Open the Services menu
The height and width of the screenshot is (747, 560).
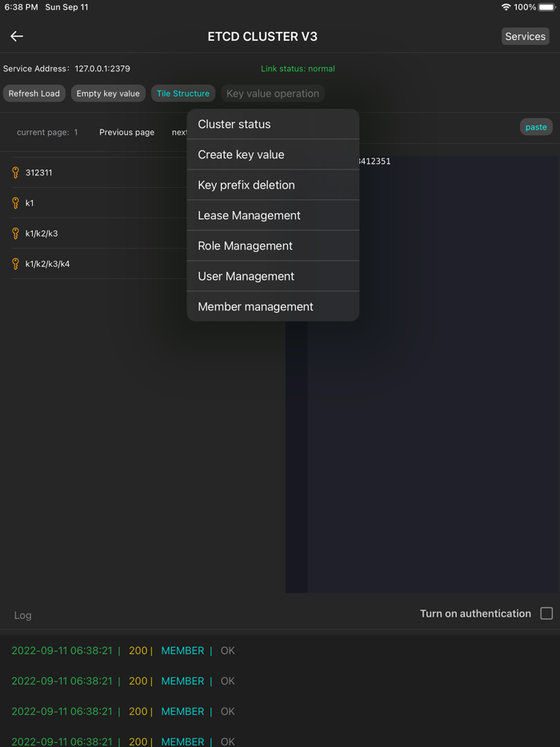(x=526, y=36)
